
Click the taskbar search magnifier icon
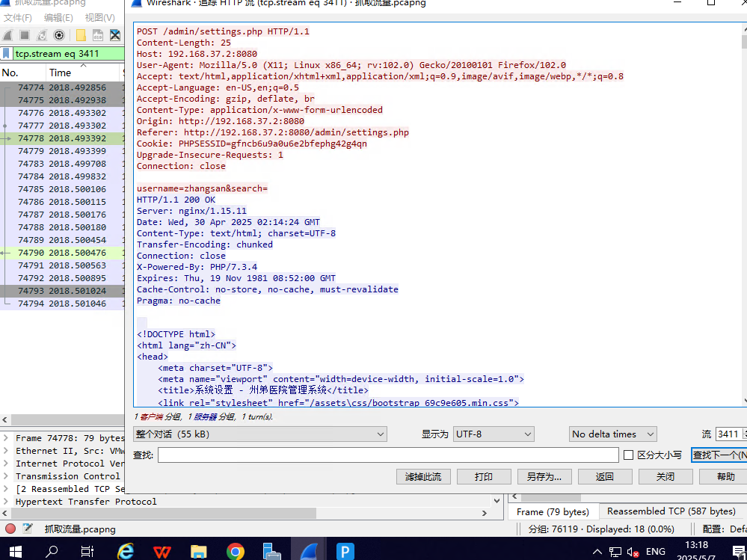point(51,552)
